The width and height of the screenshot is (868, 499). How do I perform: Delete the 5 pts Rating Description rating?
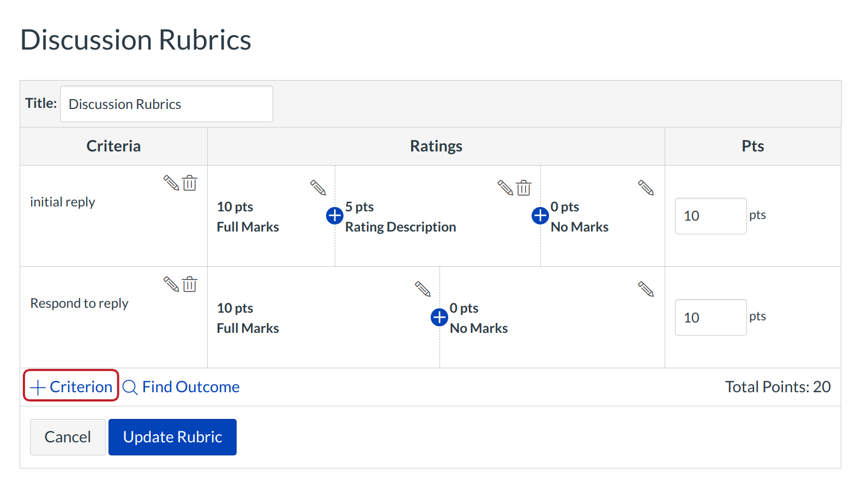524,188
